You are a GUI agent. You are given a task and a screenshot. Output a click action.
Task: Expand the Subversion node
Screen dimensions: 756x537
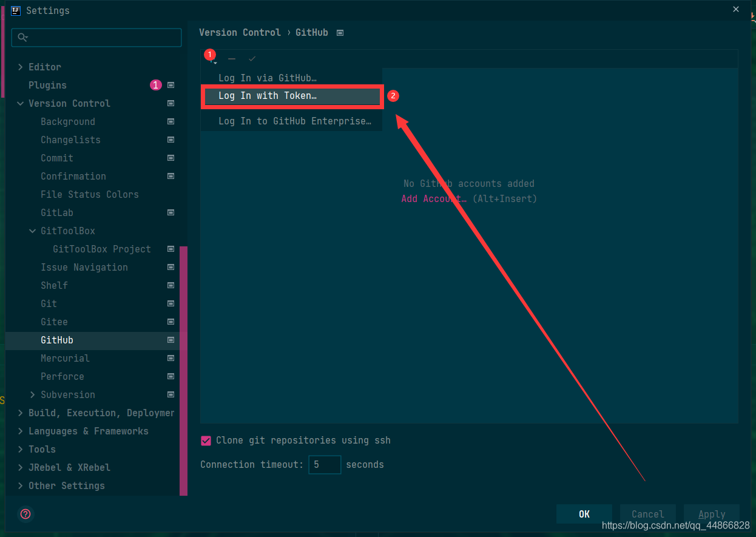tap(33, 394)
